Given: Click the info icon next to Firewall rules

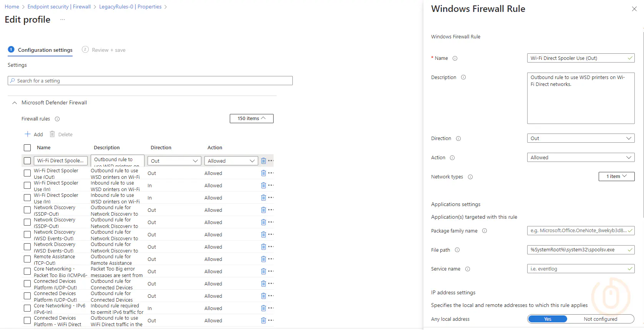Looking at the screenshot, I should [x=57, y=119].
